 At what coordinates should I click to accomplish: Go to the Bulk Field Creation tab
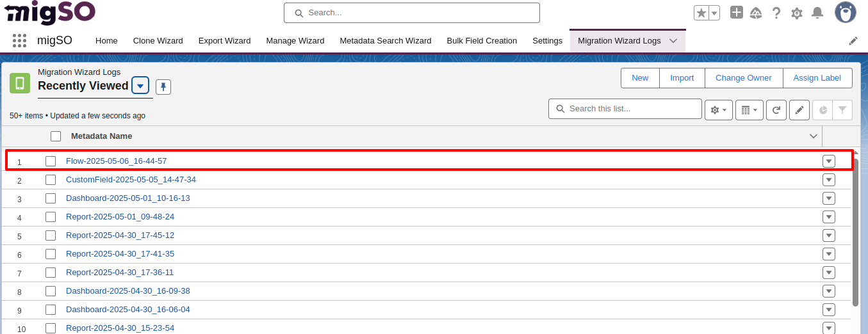point(482,40)
